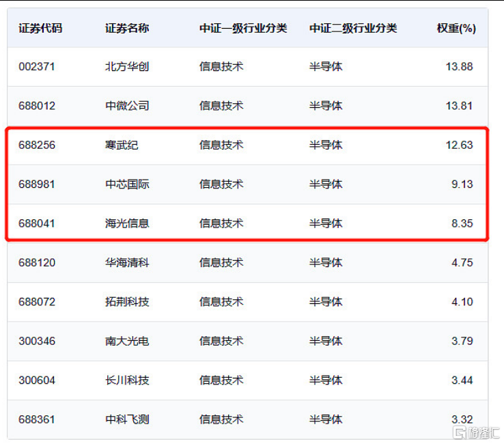Screen dimensions: 504x444
Task: Select stock name 寒武纪
Action: (122, 145)
